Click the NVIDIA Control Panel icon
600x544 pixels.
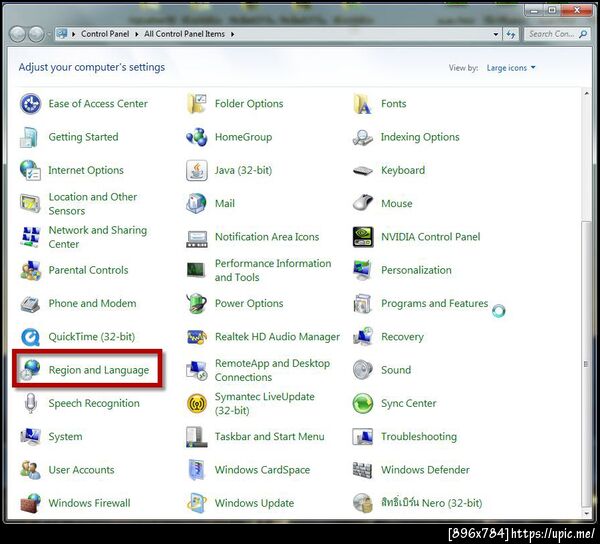363,237
